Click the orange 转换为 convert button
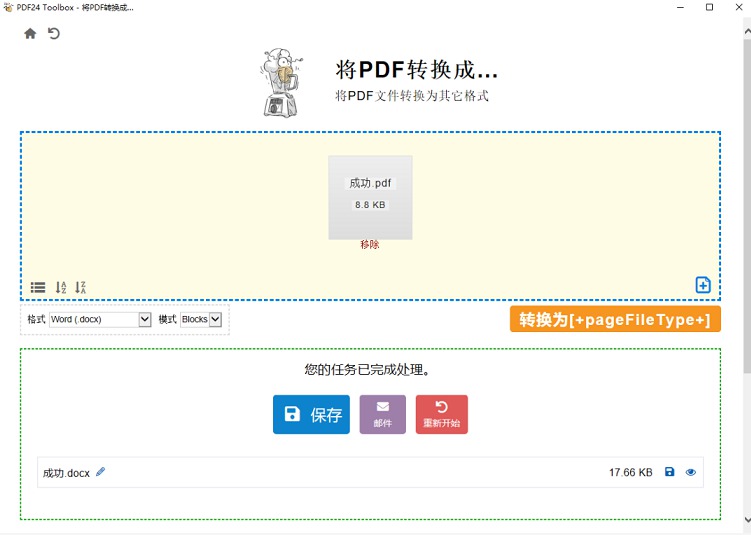 (x=615, y=319)
